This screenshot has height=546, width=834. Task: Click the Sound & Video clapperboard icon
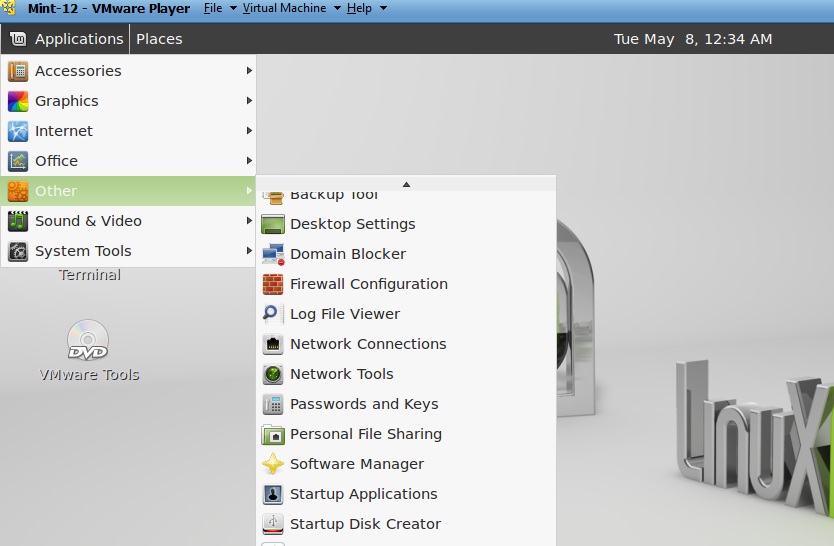(x=18, y=221)
